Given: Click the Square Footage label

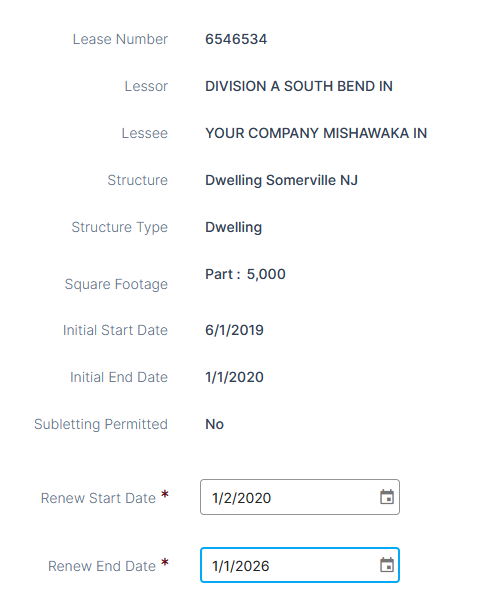Looking at the screenshot, I should (116, 284).
